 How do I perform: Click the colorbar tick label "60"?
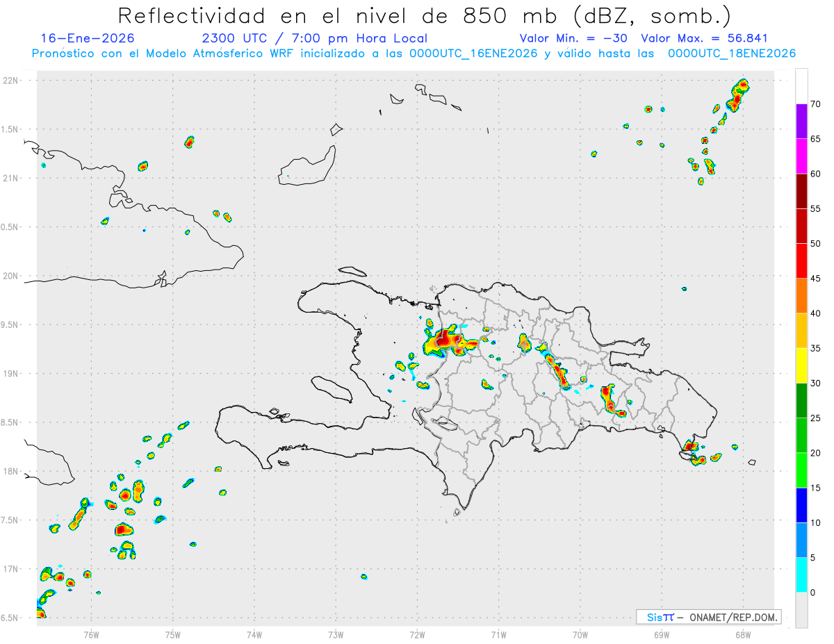tap(815, 174)
